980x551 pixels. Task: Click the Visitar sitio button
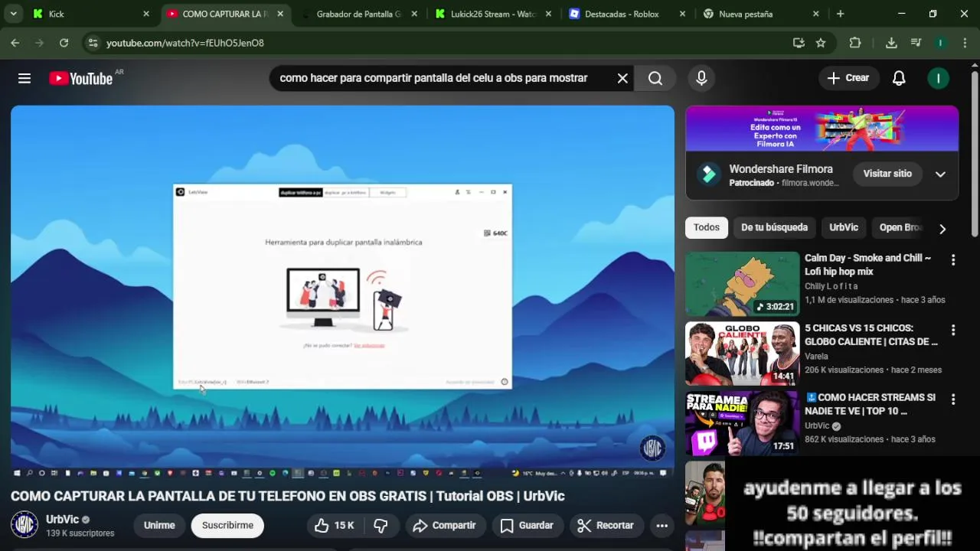pos(887,174)
